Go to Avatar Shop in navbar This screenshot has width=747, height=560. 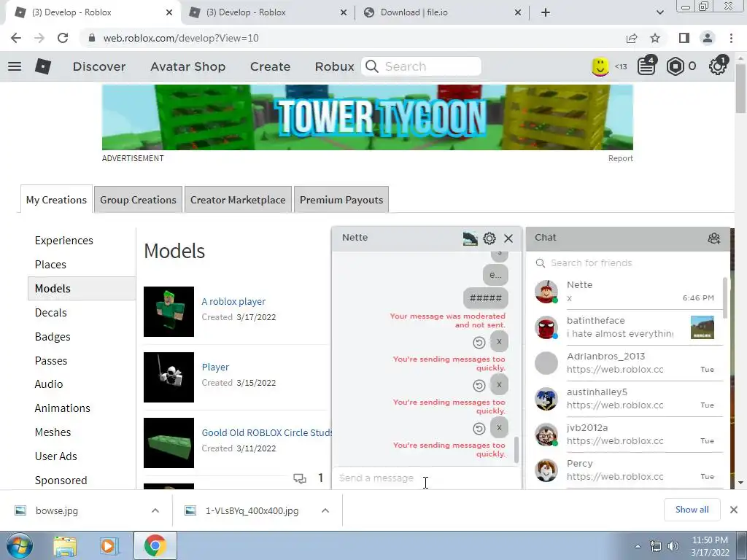click(x=187, y=66)
